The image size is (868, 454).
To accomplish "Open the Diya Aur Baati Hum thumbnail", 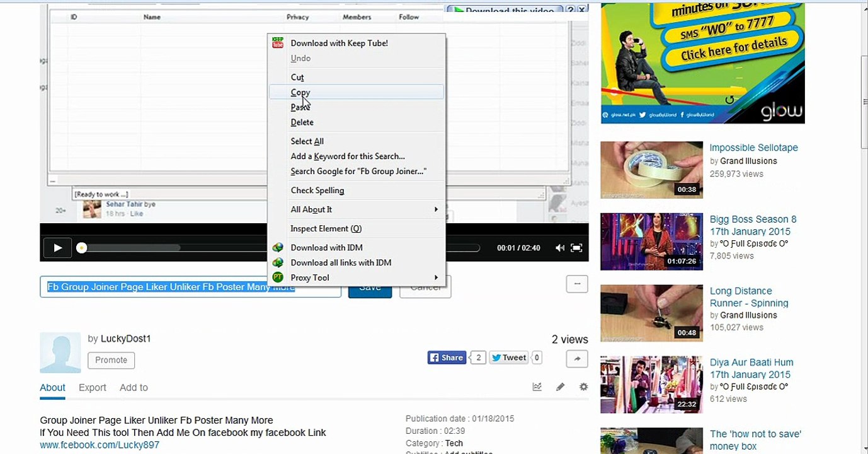I will [x=651, y=385].
